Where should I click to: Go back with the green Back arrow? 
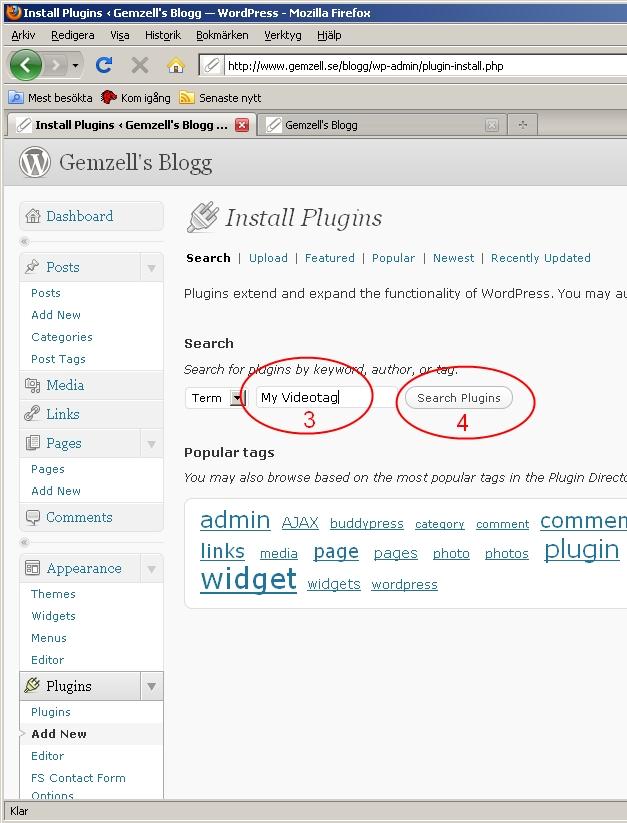click(x=26, y=65)
